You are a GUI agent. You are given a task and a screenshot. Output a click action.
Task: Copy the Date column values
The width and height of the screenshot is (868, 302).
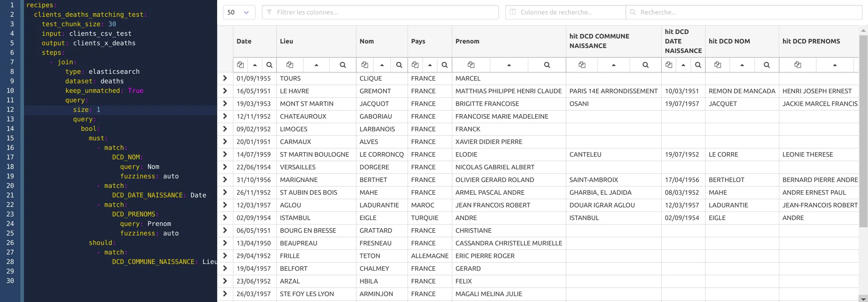tap(240, 65)
